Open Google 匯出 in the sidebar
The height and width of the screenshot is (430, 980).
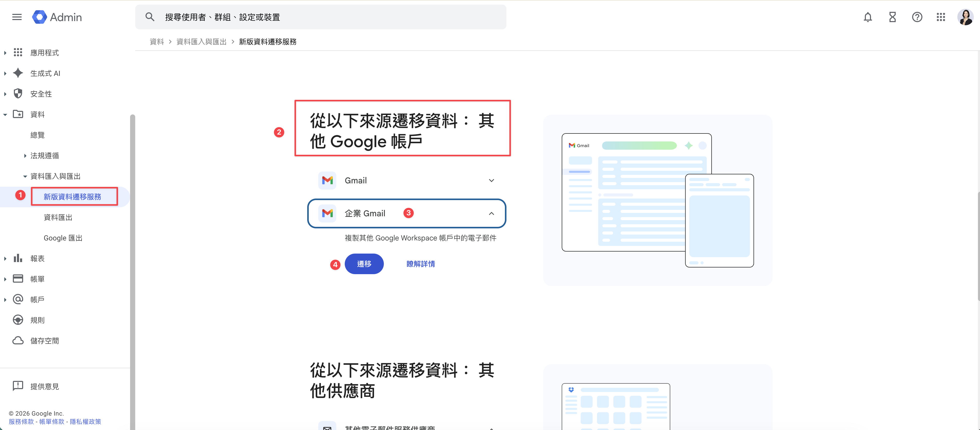(63, 238)
